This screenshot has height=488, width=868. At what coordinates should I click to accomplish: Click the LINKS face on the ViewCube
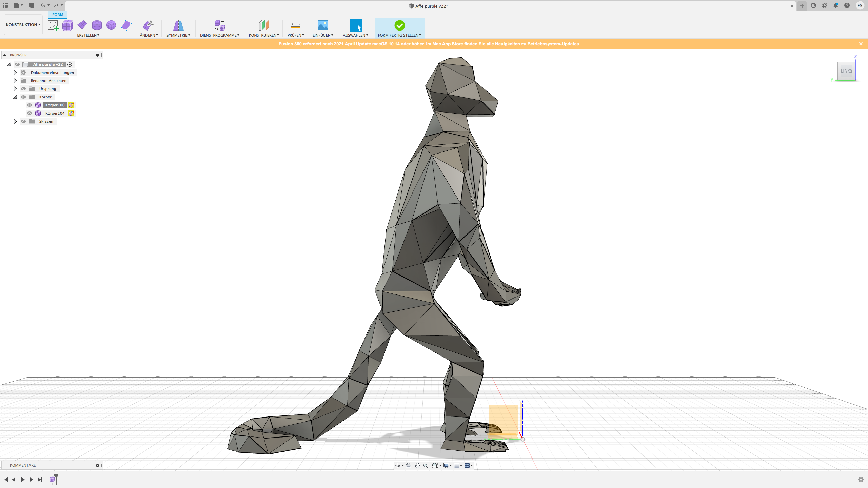(846, 71)
